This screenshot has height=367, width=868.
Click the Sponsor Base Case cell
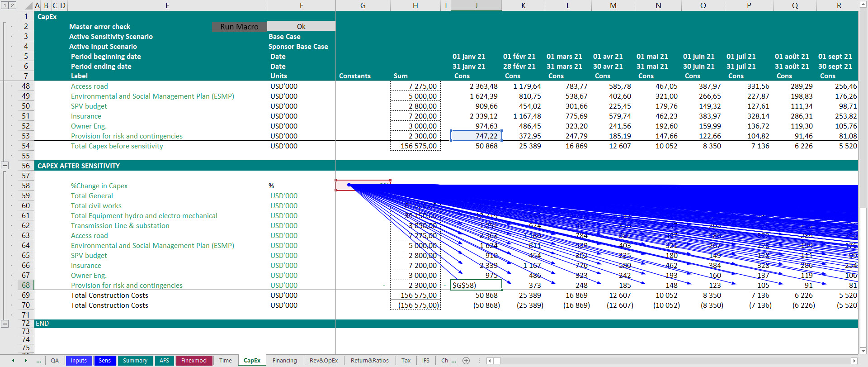point(298,47)
